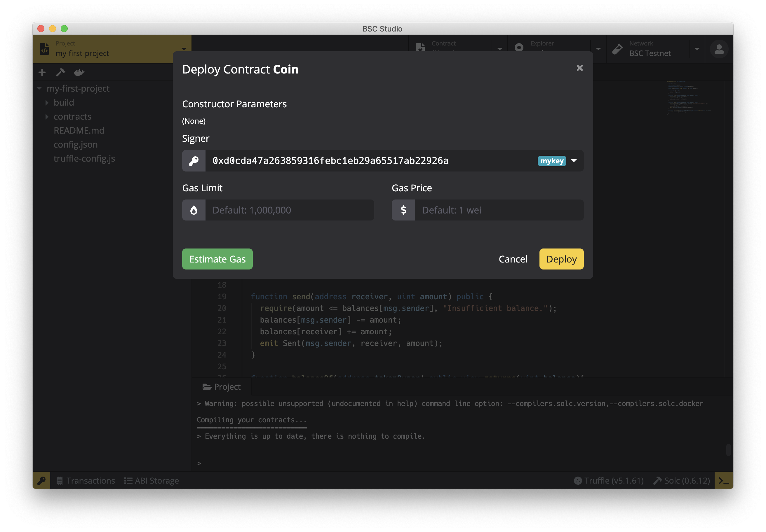The width and height of the screenshot is (766, 532).
Task: Open the signer address dropdown
Action: [574, 161]
